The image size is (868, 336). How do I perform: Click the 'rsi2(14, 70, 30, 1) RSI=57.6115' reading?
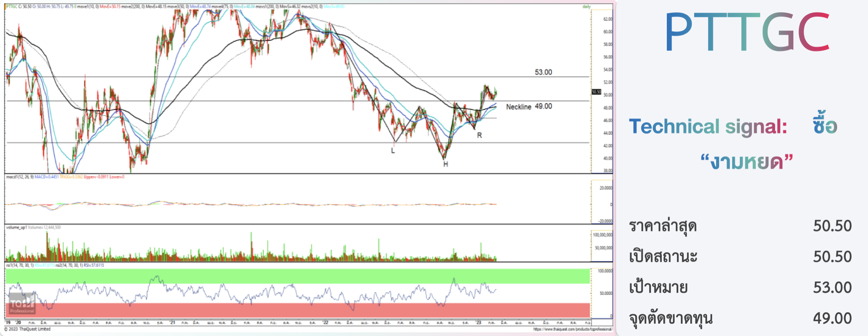click(80, 265)
